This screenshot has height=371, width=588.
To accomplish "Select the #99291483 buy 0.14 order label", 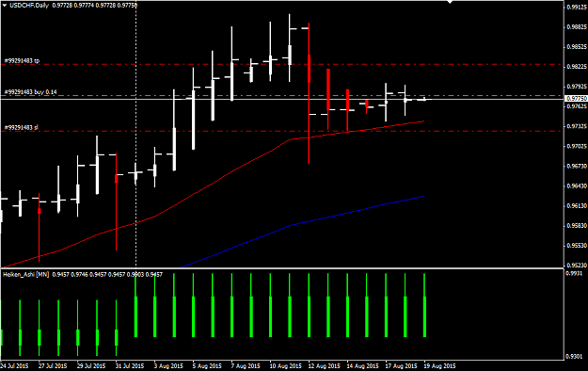I will pyautogui.click(x=30, y=92).
